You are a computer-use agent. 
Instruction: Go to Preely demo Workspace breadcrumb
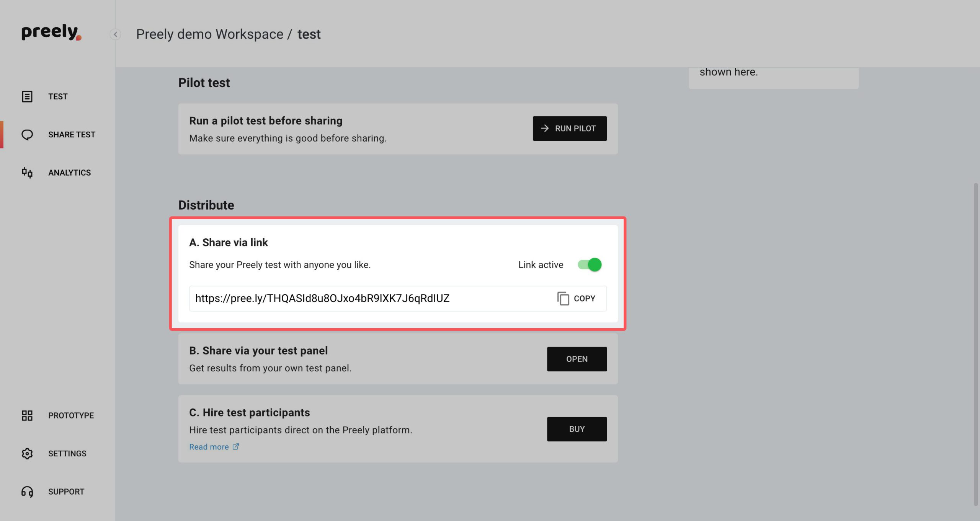[210, 34]
